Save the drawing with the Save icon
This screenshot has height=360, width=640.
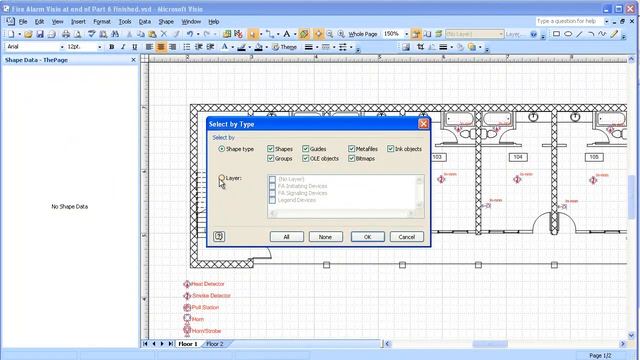[40, 34]
